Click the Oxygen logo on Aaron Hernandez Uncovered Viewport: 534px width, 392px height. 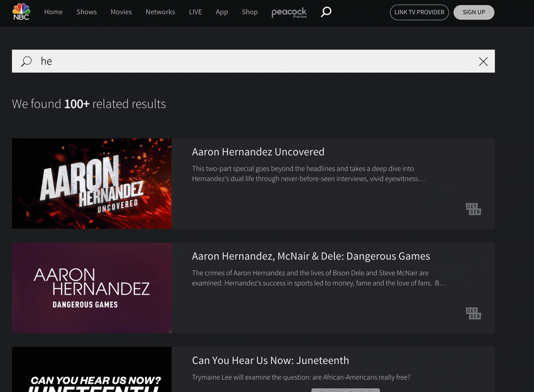point(473,209)
